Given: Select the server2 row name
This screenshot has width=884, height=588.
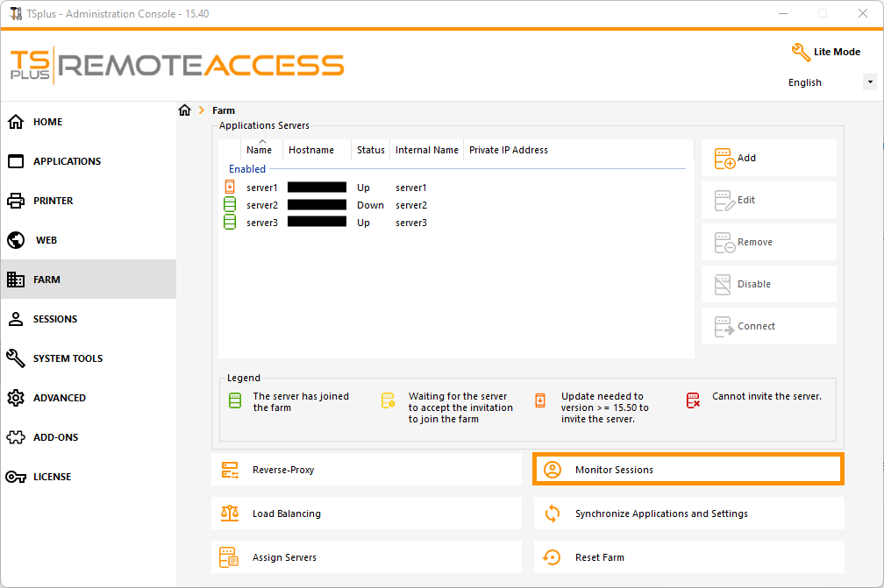Looking at the screenshot, I should click(262, 205).
